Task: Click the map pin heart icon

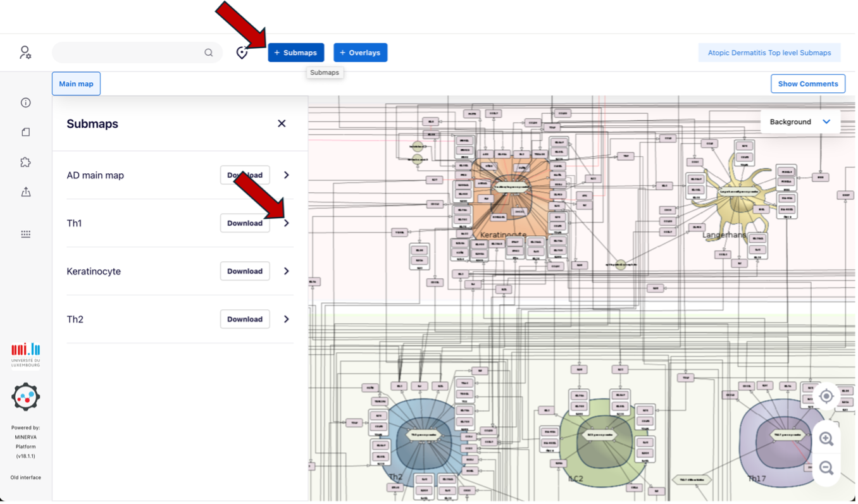Action: (x=242, y=53)
